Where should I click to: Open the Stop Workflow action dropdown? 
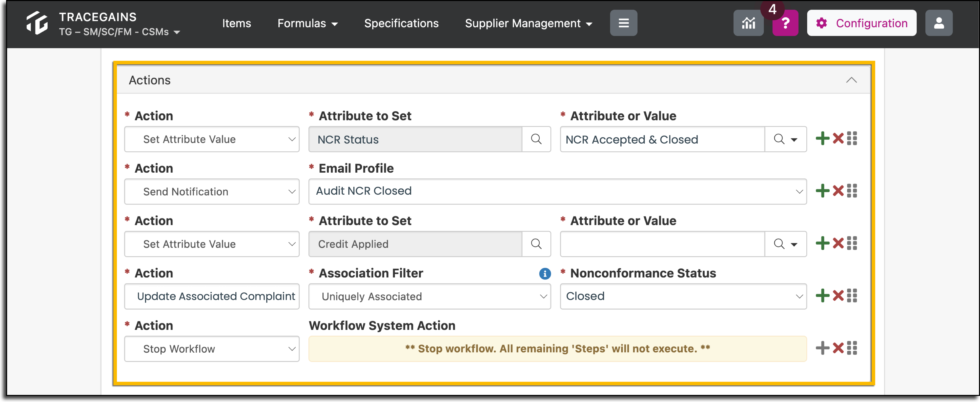point(212,349)
